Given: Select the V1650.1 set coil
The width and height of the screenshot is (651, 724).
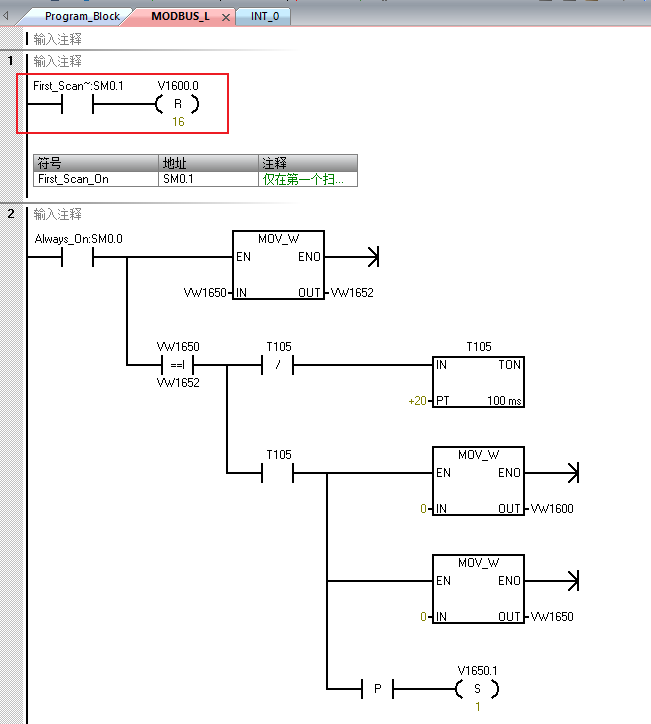Looking at the screenshot, I should point(477,689).
